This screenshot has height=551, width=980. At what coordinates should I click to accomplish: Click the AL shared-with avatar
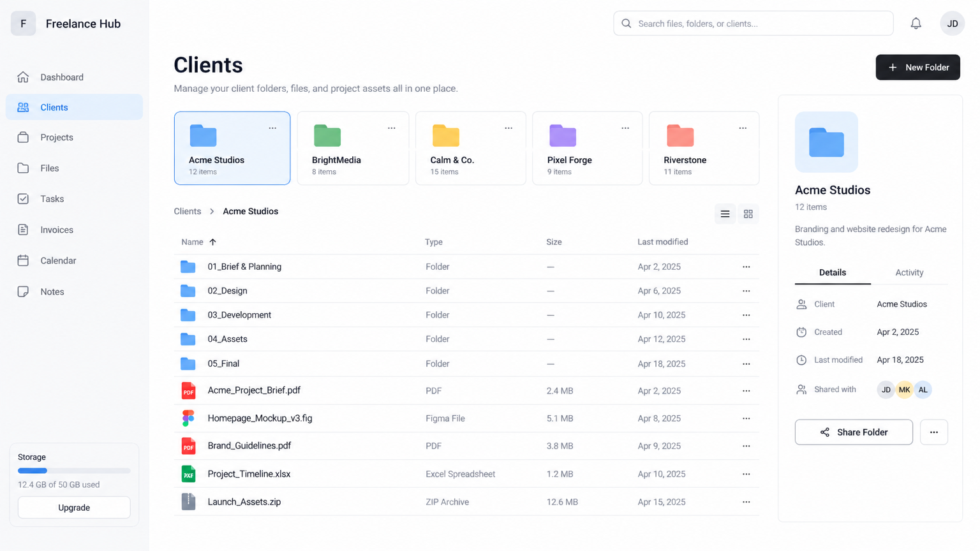[923, 390]
